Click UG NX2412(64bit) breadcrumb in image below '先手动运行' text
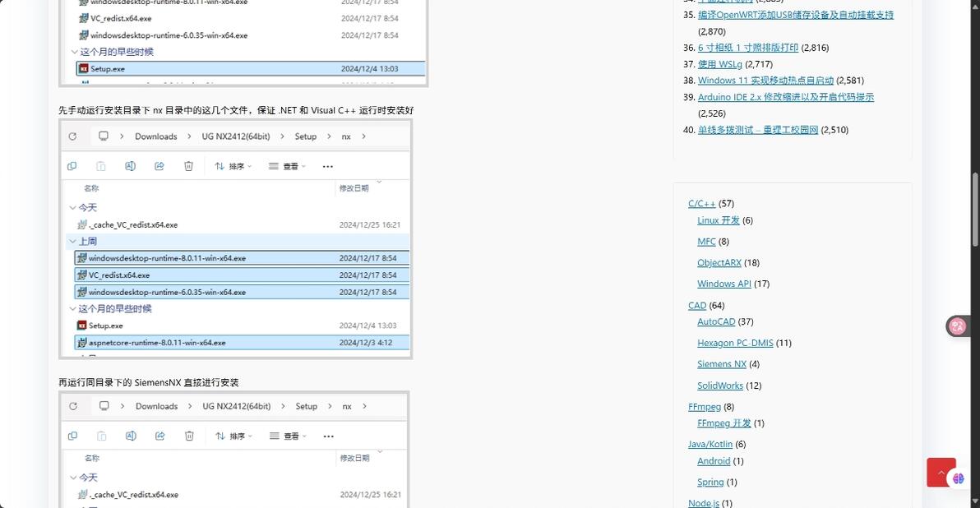 (236, 136)
